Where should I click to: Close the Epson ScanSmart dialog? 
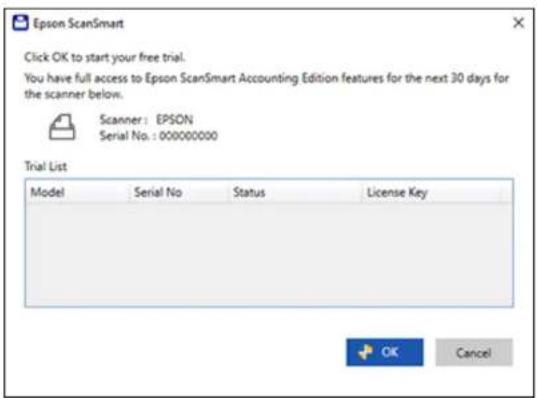click(519, 23)
